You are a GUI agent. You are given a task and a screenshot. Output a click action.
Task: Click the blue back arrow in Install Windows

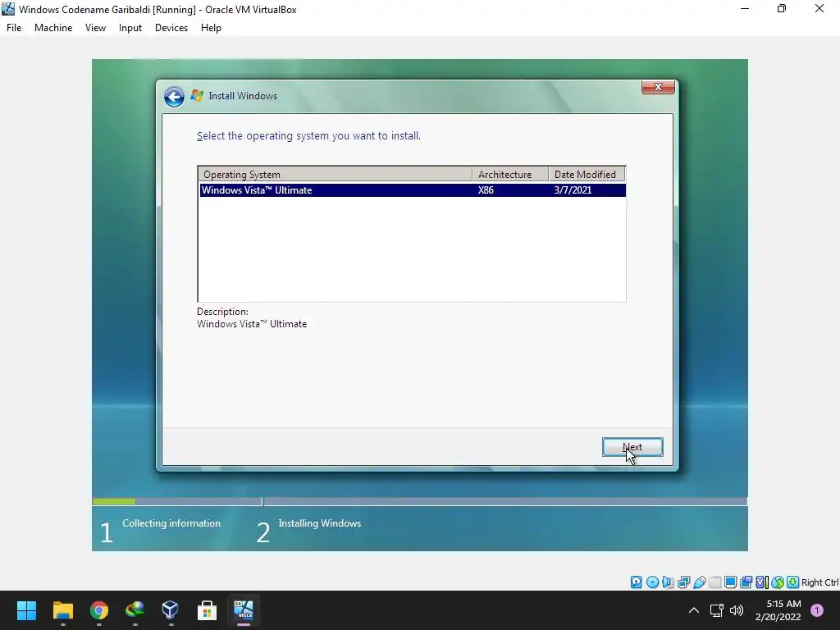coord(174,97)
